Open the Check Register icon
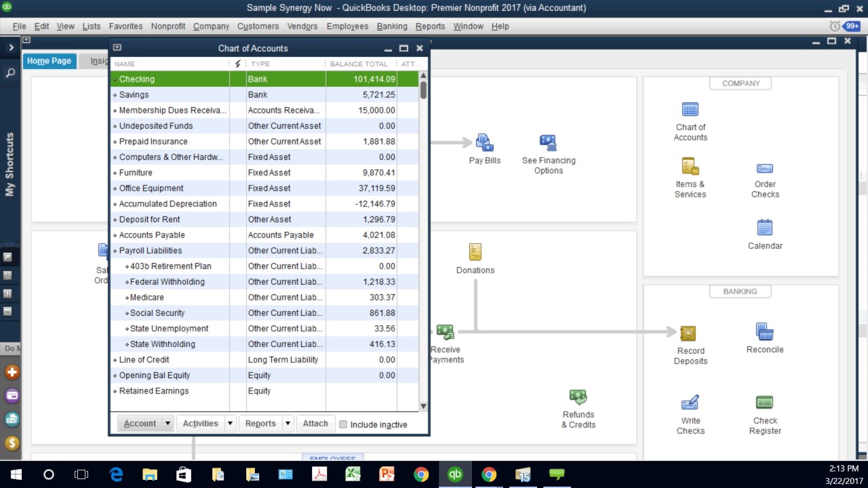The width and height of the screenshot is (868, 488). (x=764, y=403)
